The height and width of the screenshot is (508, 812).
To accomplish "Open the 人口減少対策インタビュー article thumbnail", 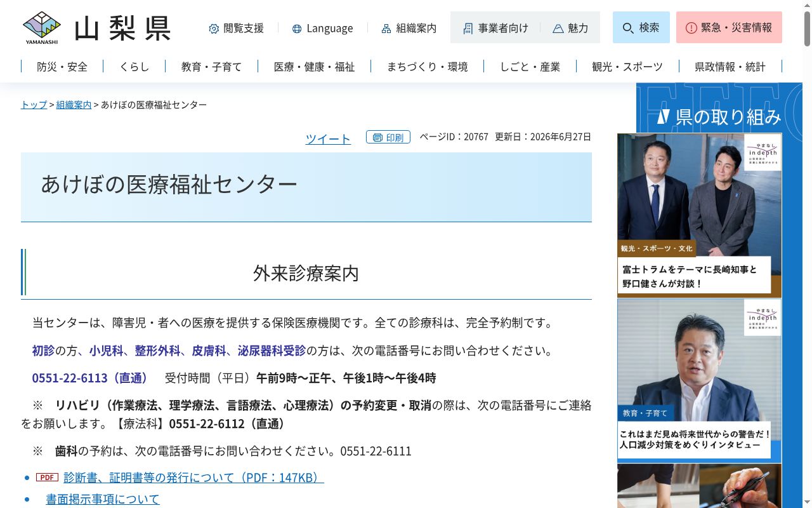I will (x=699, y=380).
